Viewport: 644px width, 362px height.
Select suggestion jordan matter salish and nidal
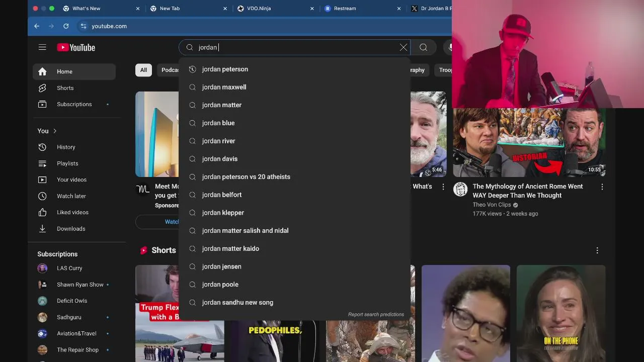294,231
